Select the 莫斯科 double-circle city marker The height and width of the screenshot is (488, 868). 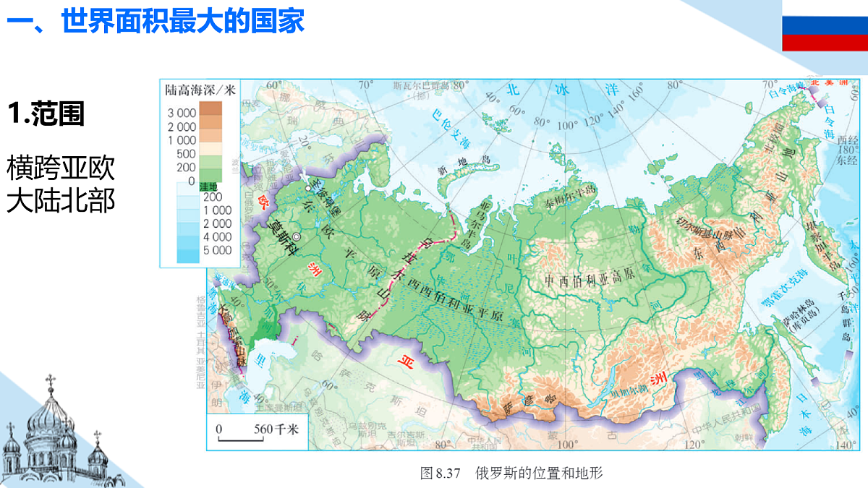296,236
